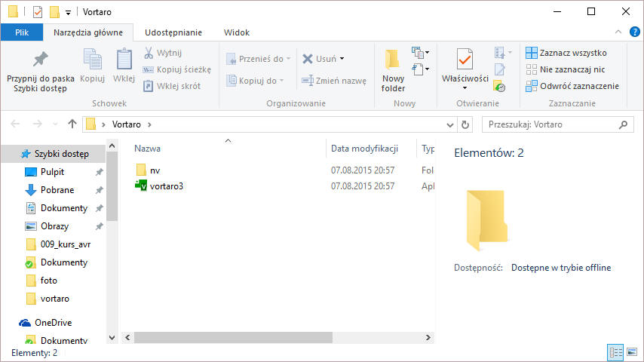
Task: Expand the Usuń dropdown arrow
Action: 342,59
